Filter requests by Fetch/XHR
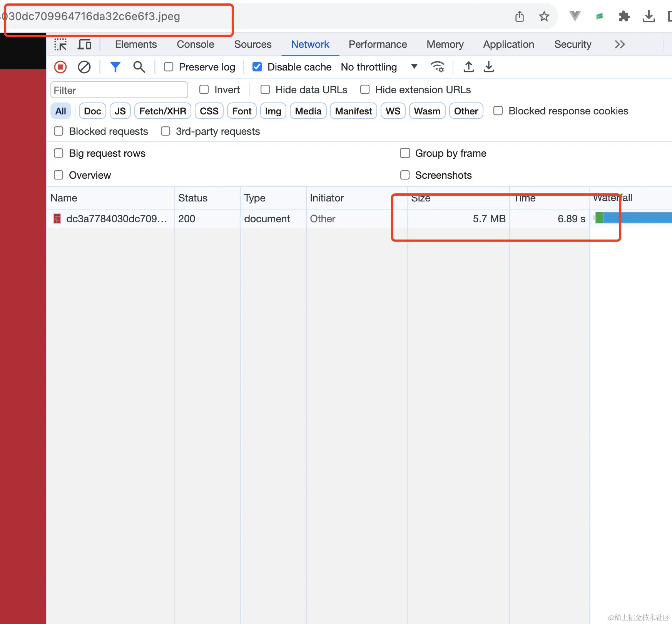The width and height of the screenshot is (672, 624). [163, 111]
